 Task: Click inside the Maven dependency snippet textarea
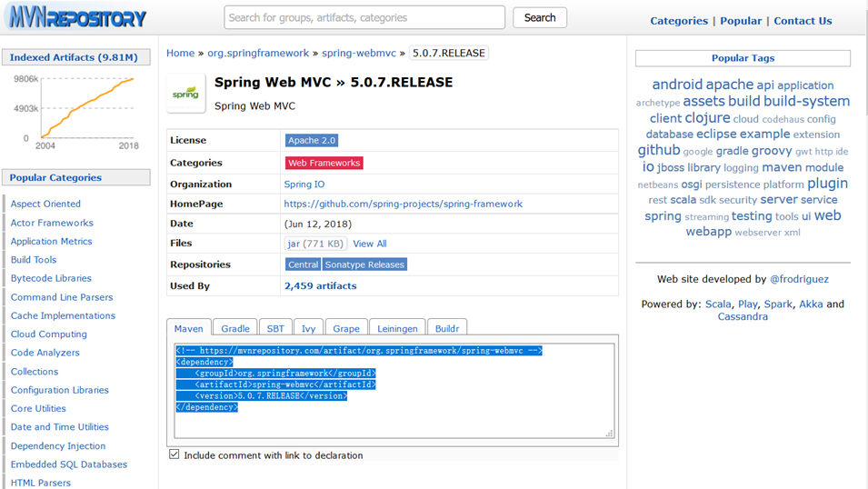394,391
